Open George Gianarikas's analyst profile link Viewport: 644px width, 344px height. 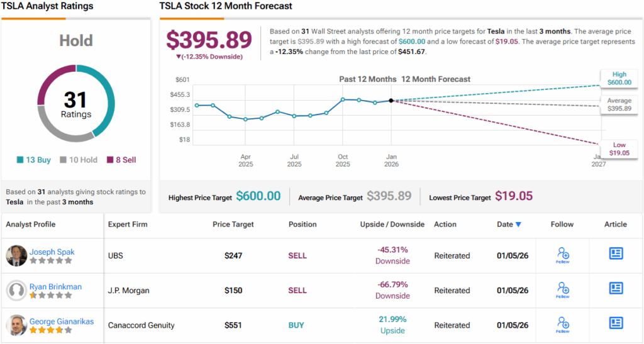62,321
